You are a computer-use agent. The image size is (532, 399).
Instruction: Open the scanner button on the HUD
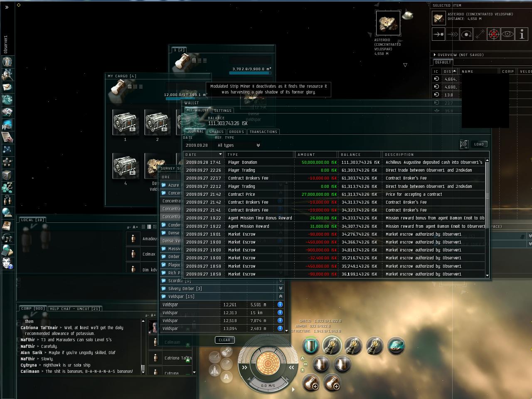pos(227,364)
